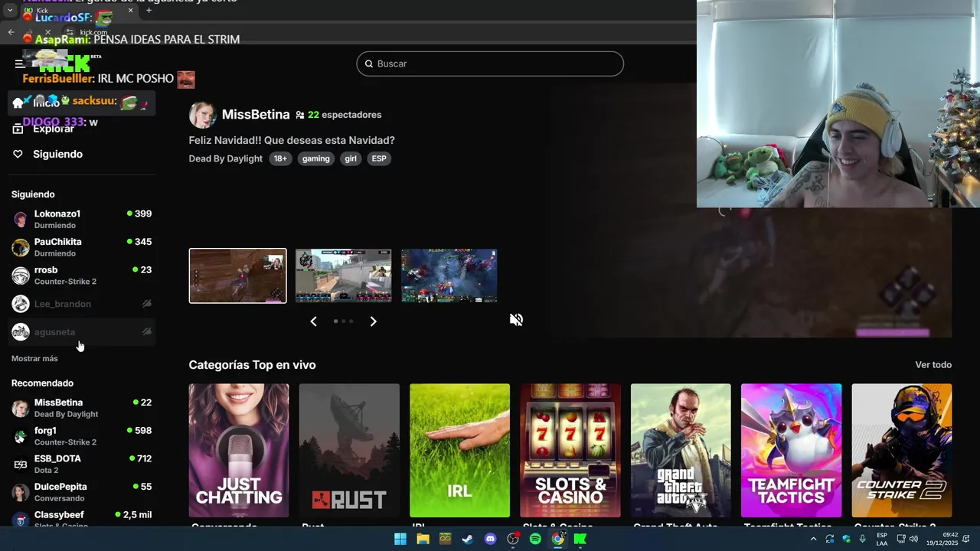Image resolution: width=980 pixels, height=551 pixels.
Task: Select first featured stream thumbnail
Action: click(238, 275)
